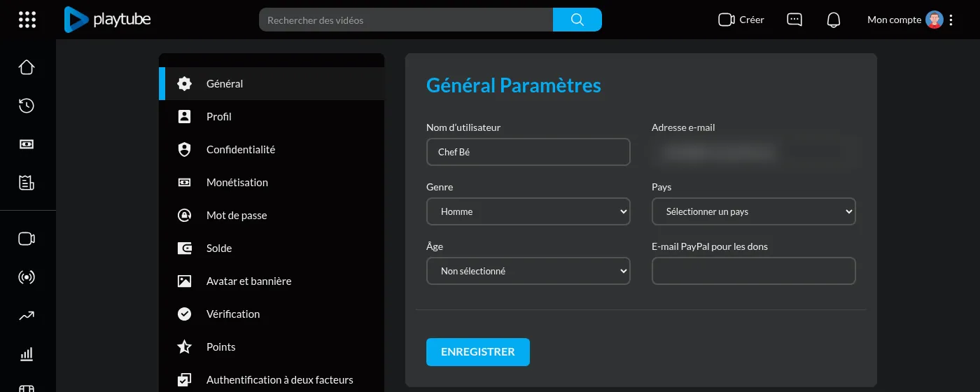The image size is (980, 392).
Task: Open the Points settings tab
Action: coord(272,346)
